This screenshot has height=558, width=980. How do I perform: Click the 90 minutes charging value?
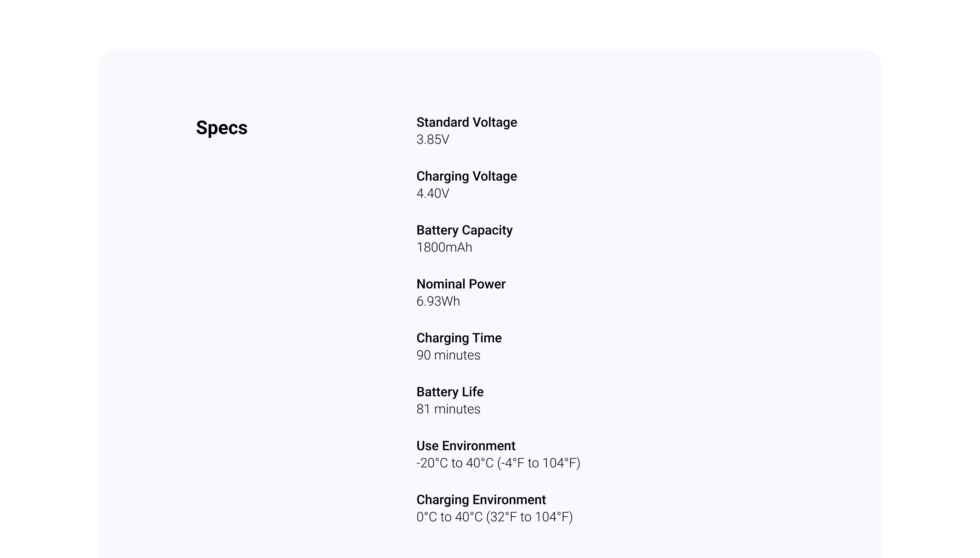click(448, 355)
